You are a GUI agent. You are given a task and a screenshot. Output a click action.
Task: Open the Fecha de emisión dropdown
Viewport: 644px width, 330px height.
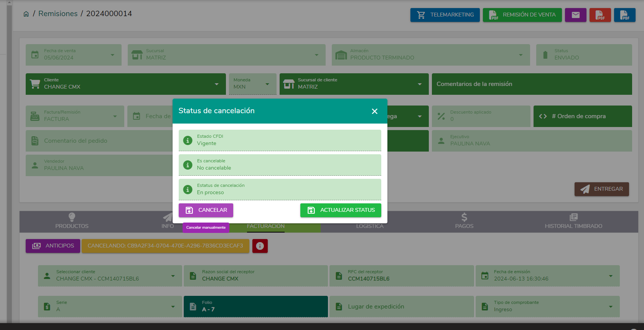click(x=611, y=276)
